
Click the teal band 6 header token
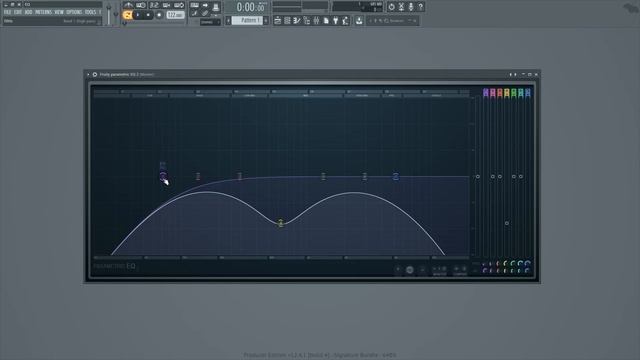(520, 93)
